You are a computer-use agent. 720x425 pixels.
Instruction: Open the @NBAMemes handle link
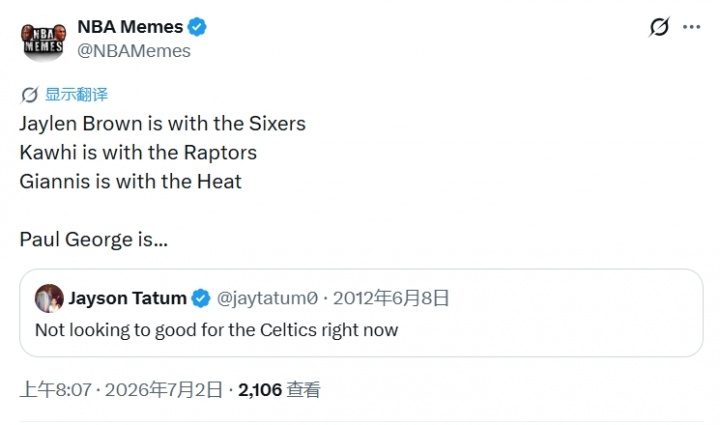coord(134,51)
